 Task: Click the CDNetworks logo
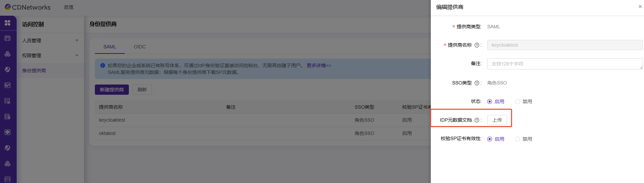(27, 7)
